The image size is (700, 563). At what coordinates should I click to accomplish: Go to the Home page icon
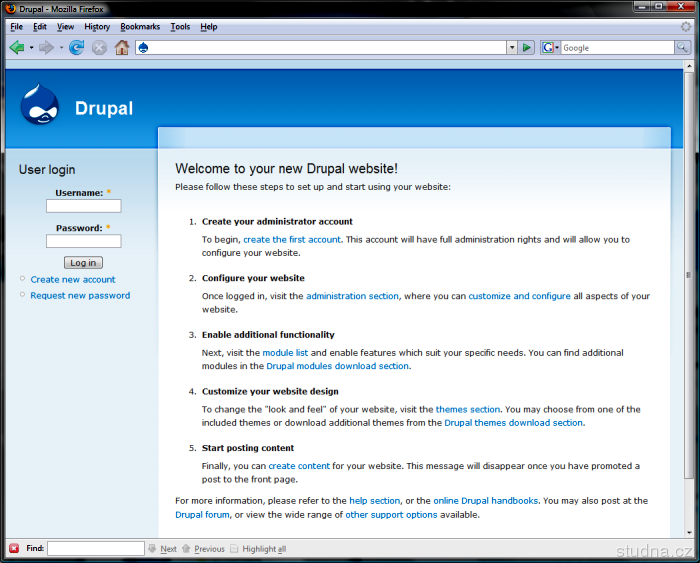(x=121, y=47)
